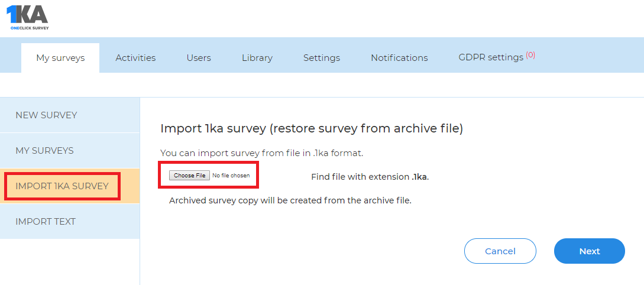Select IMPORT 1KA SURVEY in the sidebar
The width and height of the screenshot is (644, 285).
pos(70,186)
